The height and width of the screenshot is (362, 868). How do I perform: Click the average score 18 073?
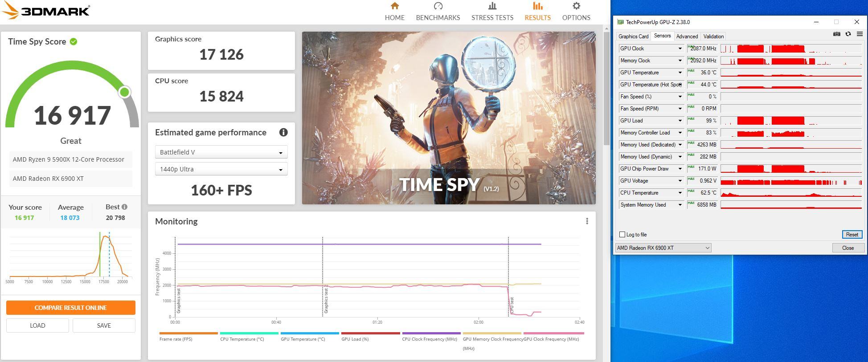[70, 218]
